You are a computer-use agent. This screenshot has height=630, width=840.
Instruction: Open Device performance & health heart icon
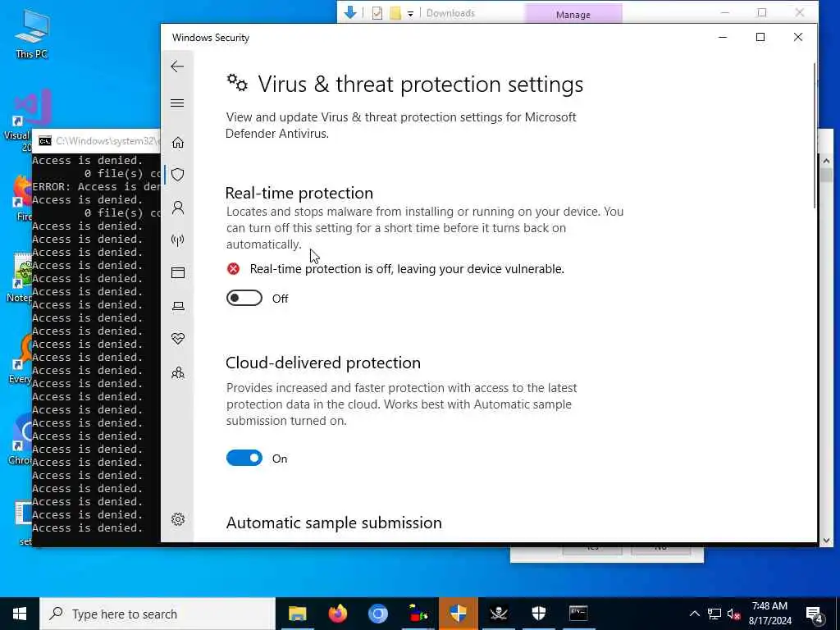(x=178, y=339)
